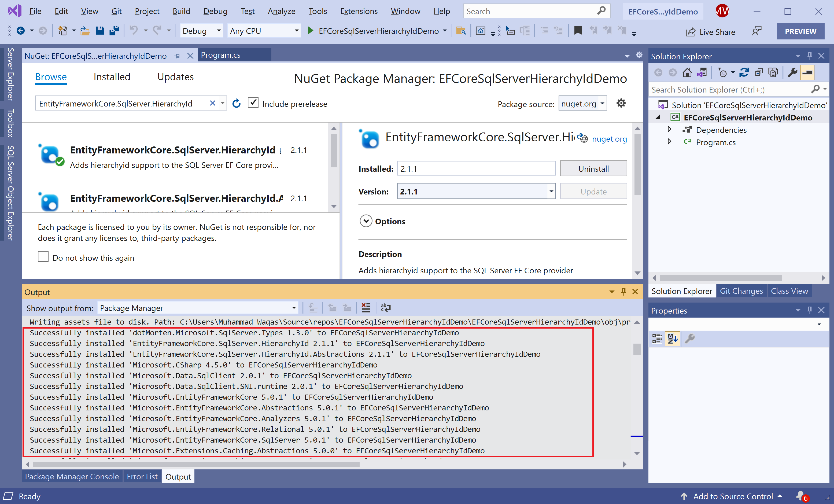The image size is (834, 504).
Task: Expand the Dependencies tree node
Action: (x=669, y=130)
